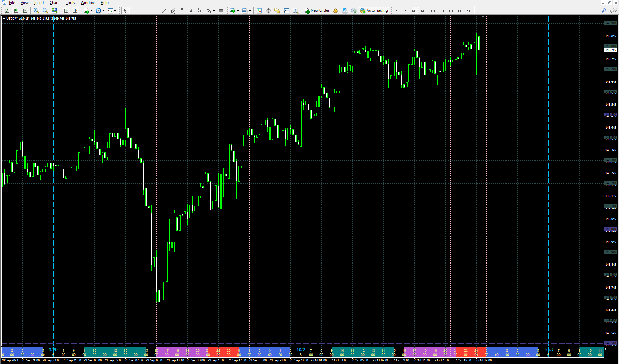The width and height of the screenshot is (619, 364).
Task: Switch to the H4 timeframe
Action: point(442,11)
